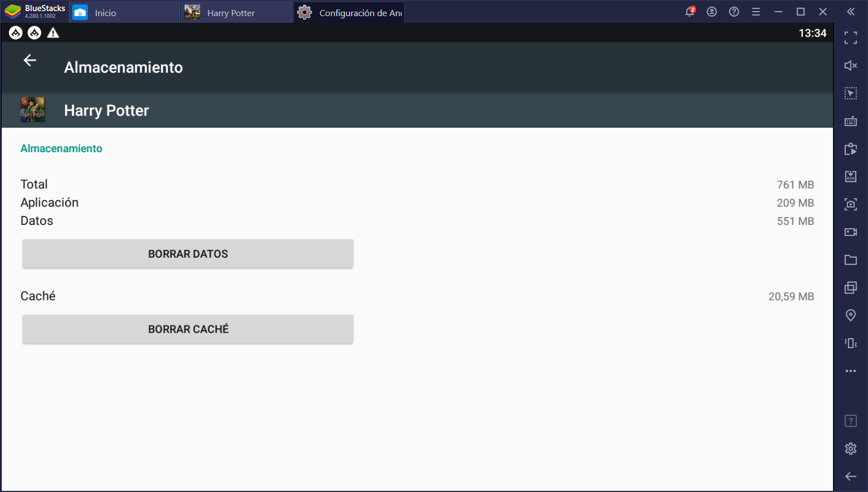Open BlueStacks settings gear in sidebar
Viewport: 868px width, 492px height.
(851, 449)
